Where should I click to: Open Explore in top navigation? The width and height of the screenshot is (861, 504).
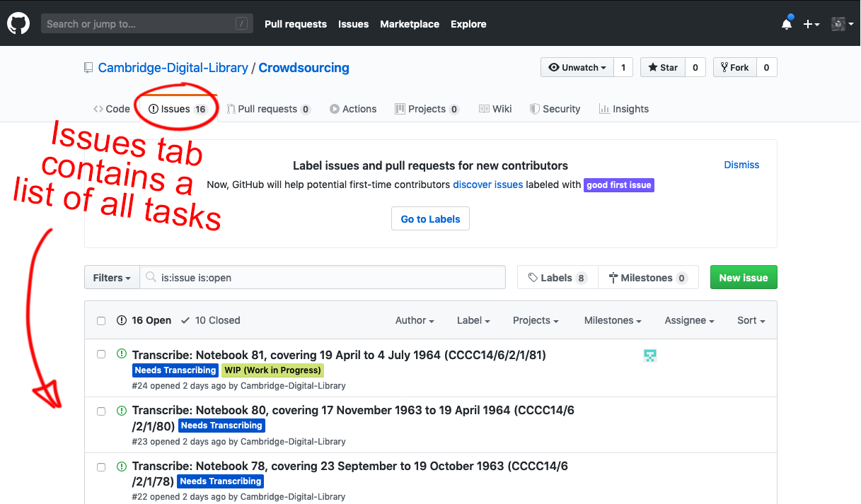468,24
